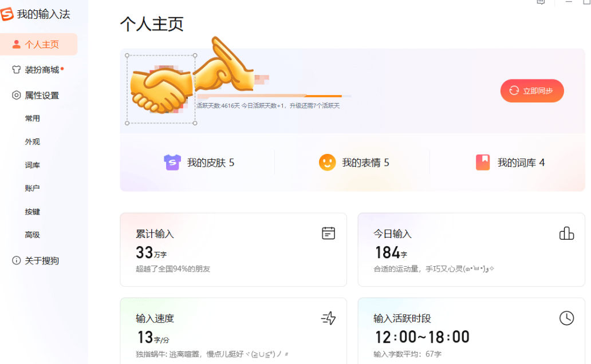The image size is (591, 364).
Task: Select 按键 settings under 属性设置
Action: (33, 212)
